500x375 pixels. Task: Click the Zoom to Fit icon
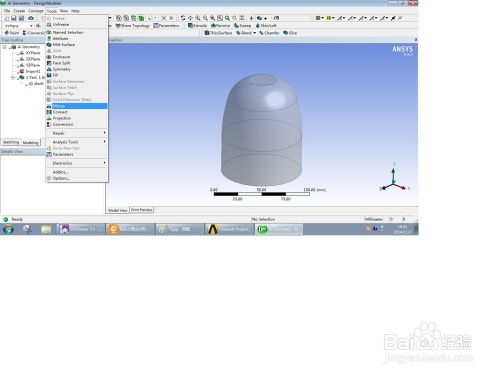[x=220, y=18]
